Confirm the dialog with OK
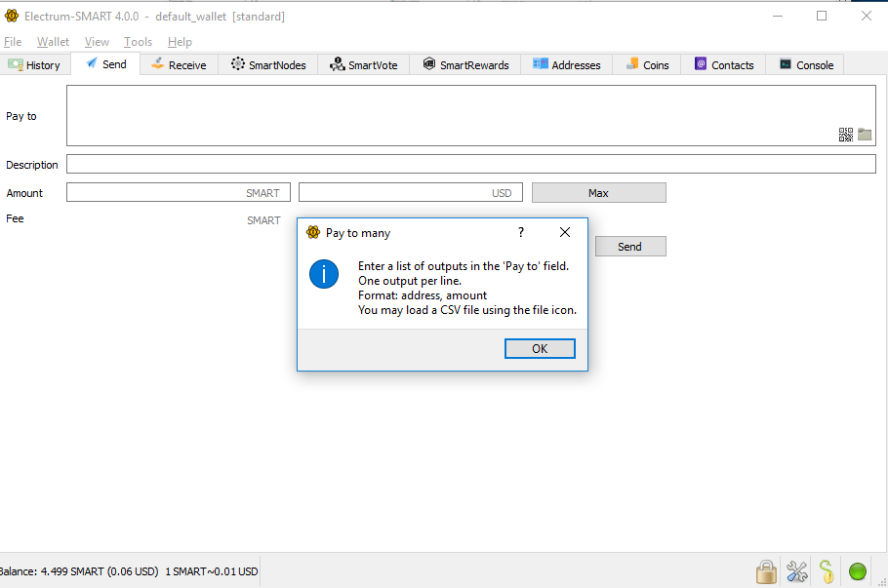 [x=540, y=349]
